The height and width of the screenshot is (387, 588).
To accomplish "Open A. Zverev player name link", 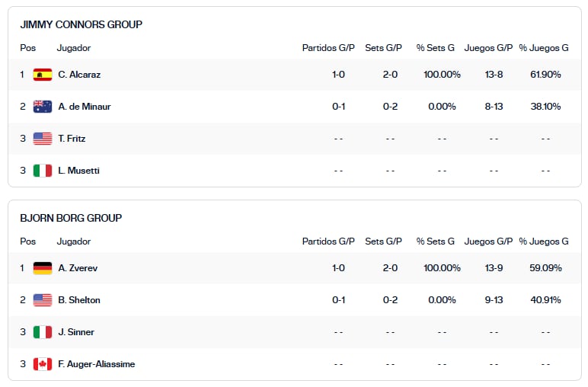I will click(78, 268).
